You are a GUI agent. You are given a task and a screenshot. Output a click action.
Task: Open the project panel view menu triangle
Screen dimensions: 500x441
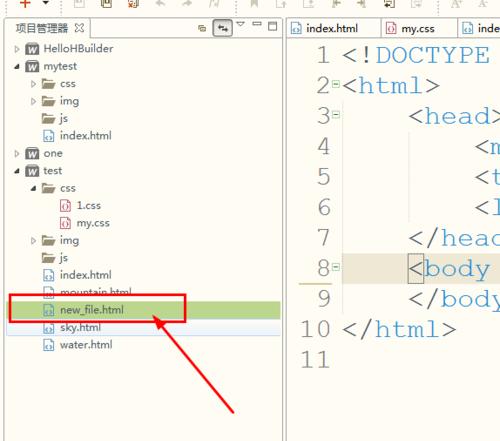click(x=240, y=24)
